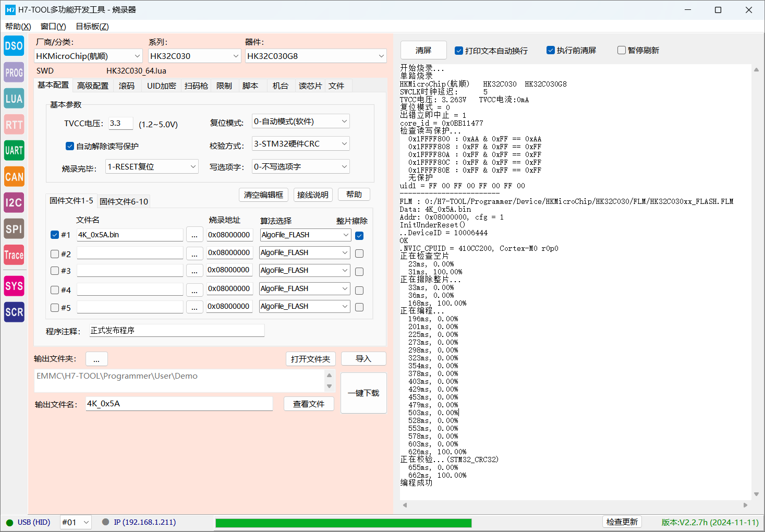The image size is (765, 532).
Task: Open the 目标板(Z) menu
Action: [x=92, y=26]
